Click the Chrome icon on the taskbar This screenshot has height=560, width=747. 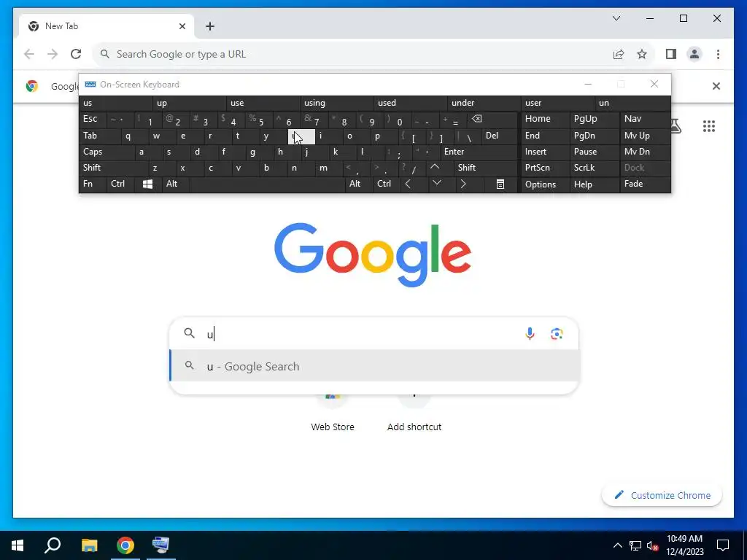click(x=125, y=545)
